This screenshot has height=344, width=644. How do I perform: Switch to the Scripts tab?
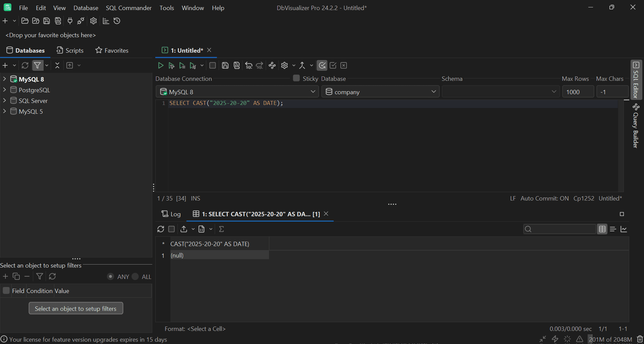coord(70,50)
